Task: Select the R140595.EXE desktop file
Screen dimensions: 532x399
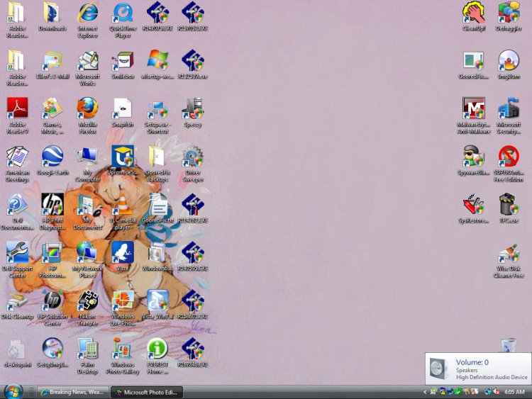Action: pyautogui.click(x=193, y=257)
